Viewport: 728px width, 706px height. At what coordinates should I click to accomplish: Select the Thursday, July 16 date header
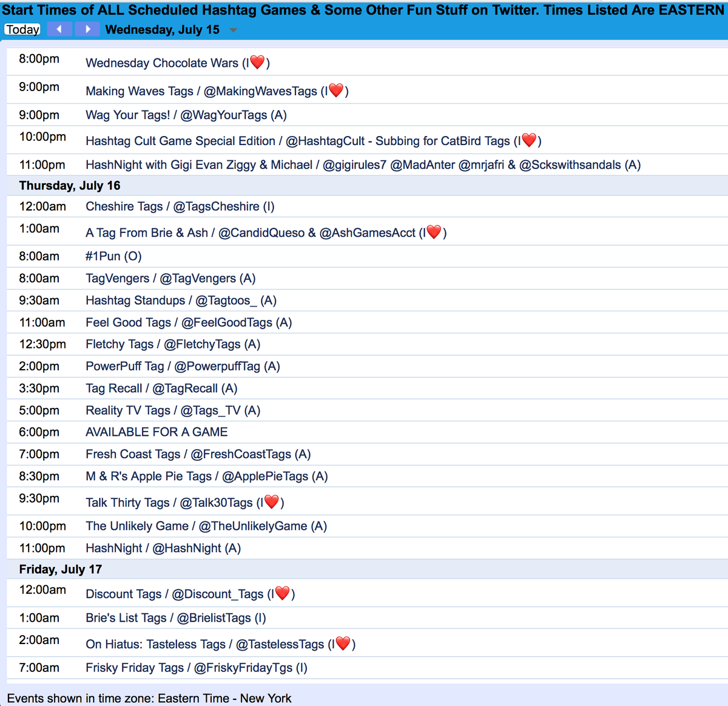[70, 186]
